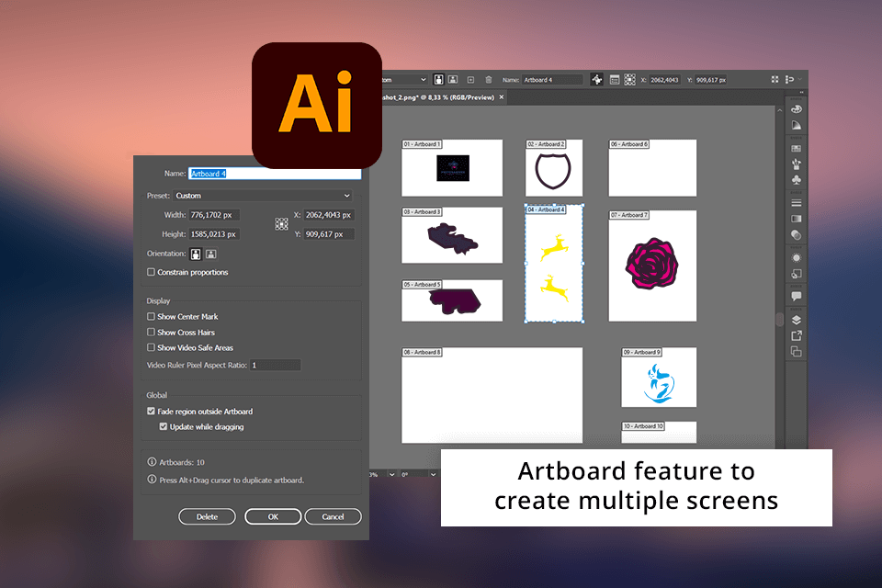Viewport: 882px width, 588px height.
Task: Click the Rearrange All Artboards icon
Action: pyautogui.click(x=775, y=79)
